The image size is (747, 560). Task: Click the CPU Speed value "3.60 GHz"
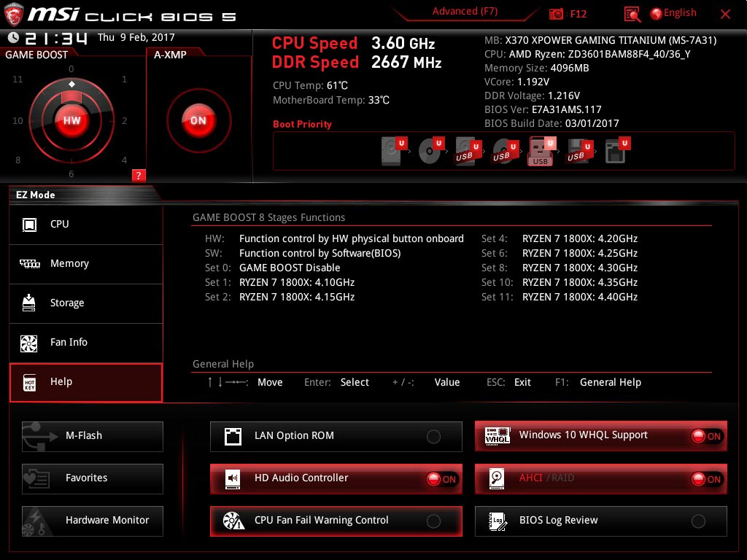pyautogui.click(x=403, y=43)
